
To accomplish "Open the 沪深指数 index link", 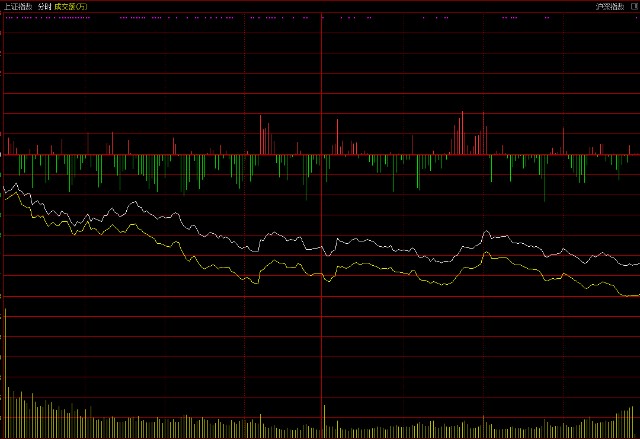I will pyautogui.click(x=610, y=7).
